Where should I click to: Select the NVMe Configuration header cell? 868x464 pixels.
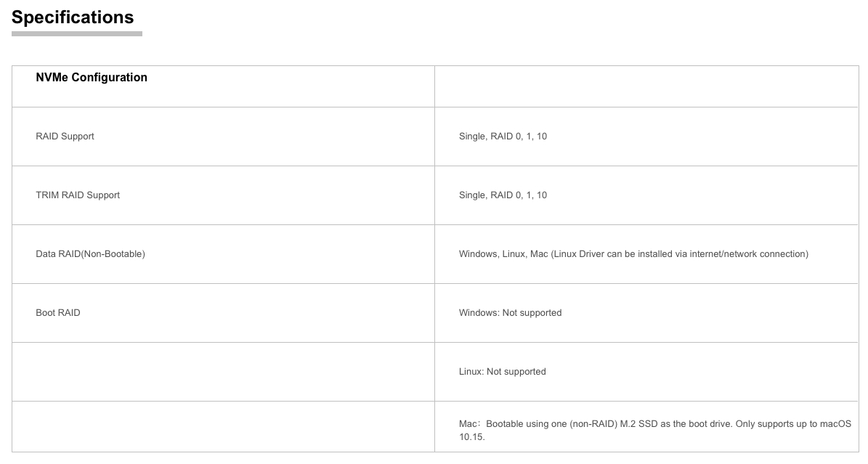223,86
